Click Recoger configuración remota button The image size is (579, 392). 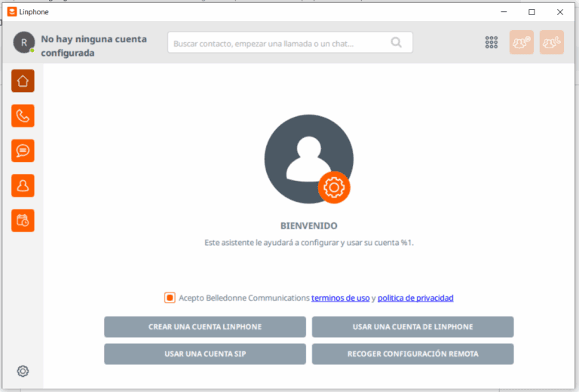click(413, 354)
